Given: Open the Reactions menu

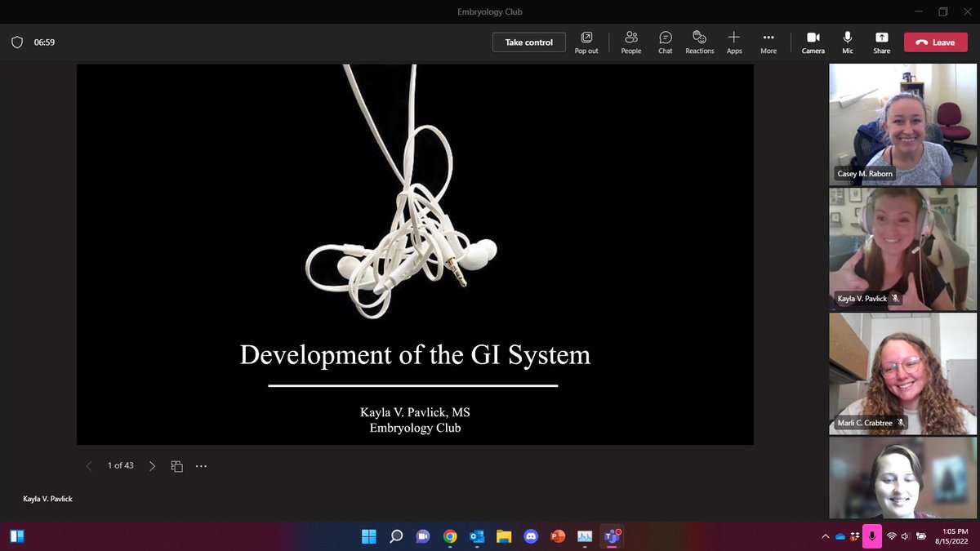Looking at the screenshot, I should coord(699,42).
